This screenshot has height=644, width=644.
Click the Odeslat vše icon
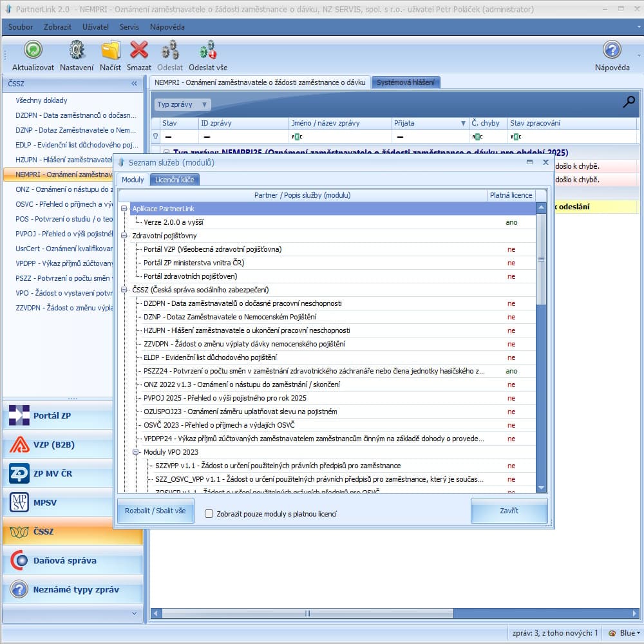[208, 50]
